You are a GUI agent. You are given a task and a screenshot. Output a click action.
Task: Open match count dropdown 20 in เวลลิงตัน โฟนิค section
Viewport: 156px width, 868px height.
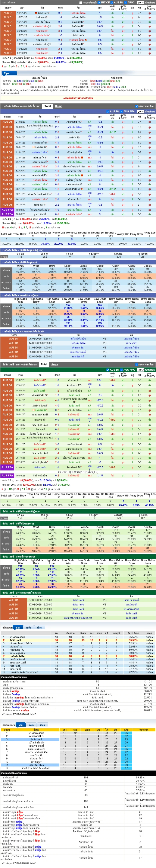(x=140, y=112)
